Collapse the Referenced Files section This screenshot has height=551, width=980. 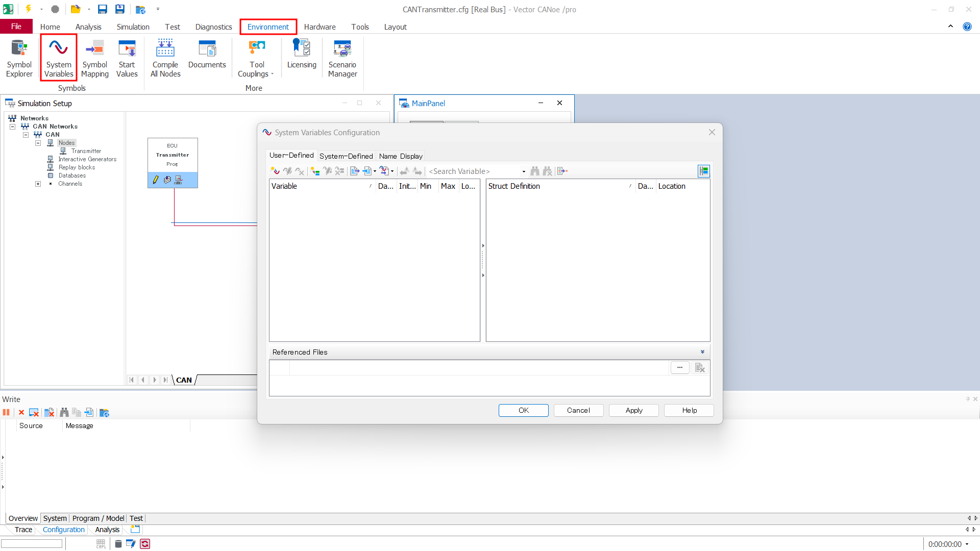pyautogui.click(x=702, y=352)
